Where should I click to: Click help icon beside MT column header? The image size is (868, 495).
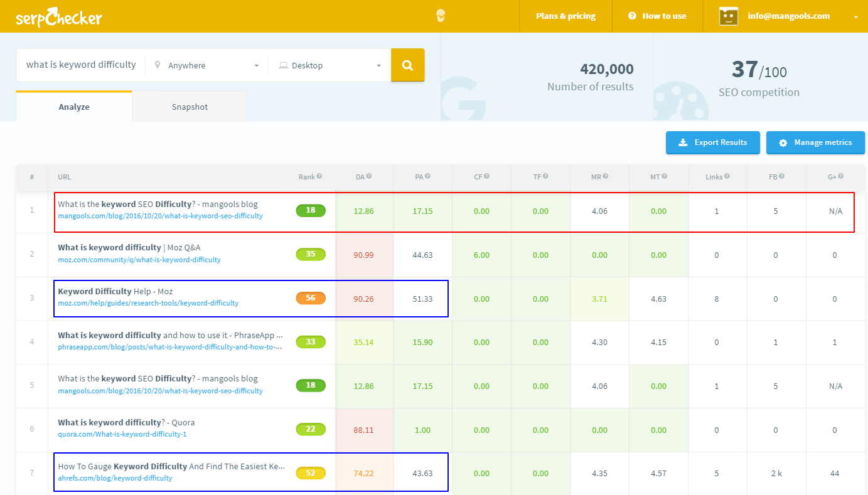pyautogui.click(x=664, y=177)
